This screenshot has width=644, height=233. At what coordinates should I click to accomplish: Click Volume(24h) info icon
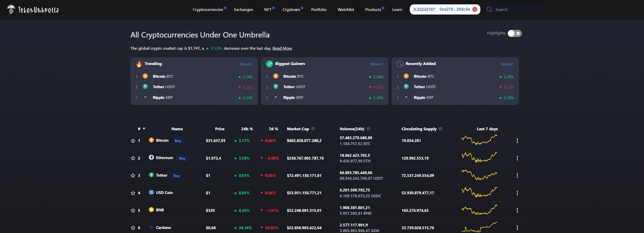(368, 129)
